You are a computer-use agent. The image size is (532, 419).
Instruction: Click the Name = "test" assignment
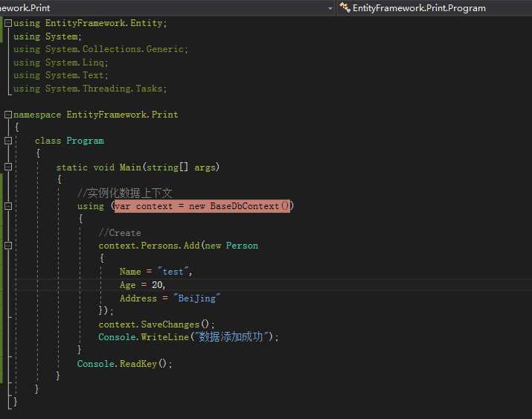coord(156,272)
